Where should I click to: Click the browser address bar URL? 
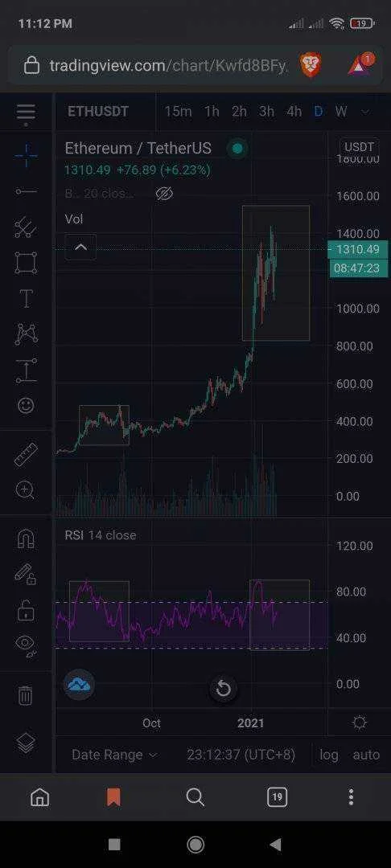click(x=169, y=66)
